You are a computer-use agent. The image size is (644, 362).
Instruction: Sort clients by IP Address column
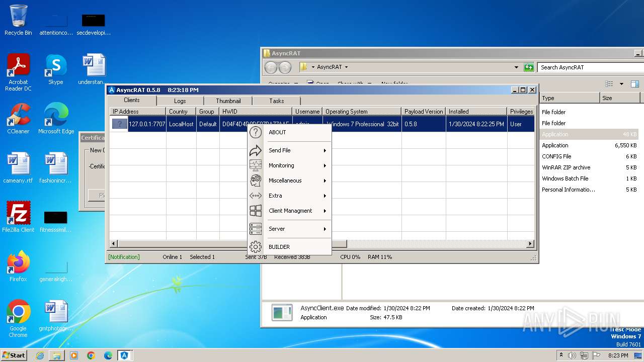coord(138,111)
